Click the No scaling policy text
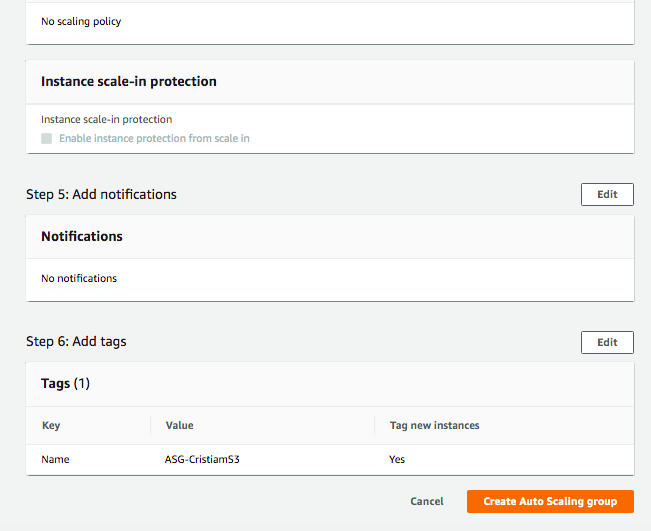Screen dimensions: 651x531 coord(81,21)
